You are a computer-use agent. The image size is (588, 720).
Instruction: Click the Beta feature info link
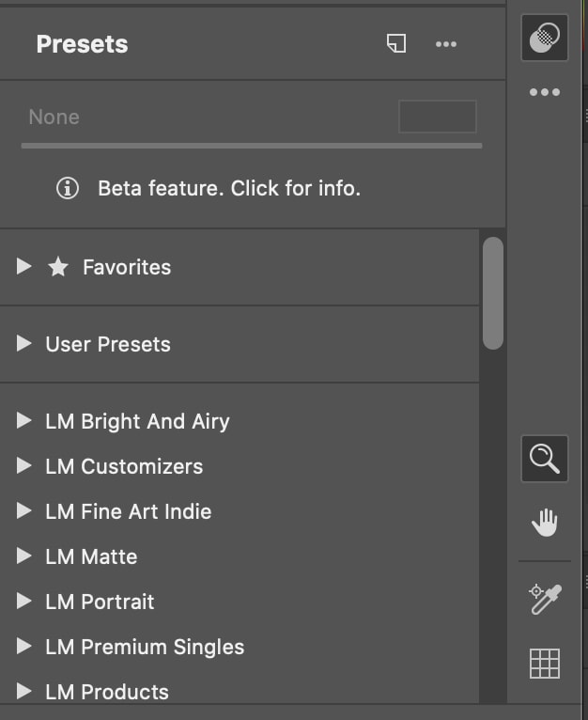click(229, 188)
